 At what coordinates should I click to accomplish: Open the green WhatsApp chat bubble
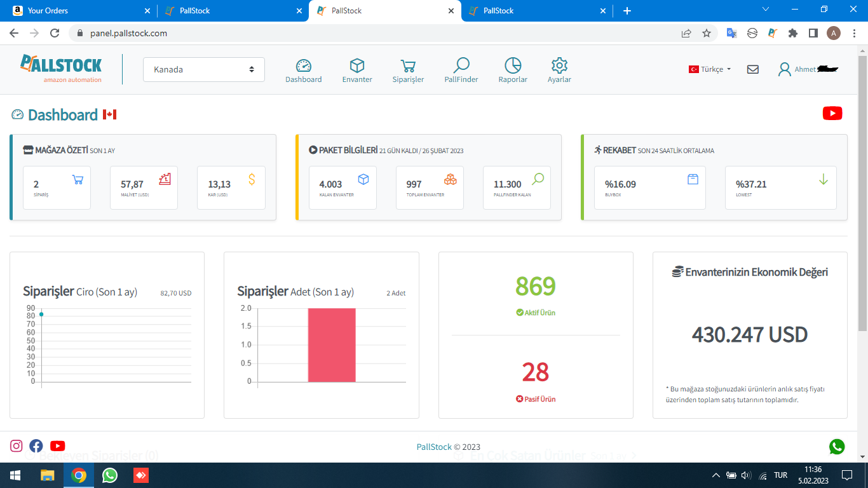tap(837, 447)
